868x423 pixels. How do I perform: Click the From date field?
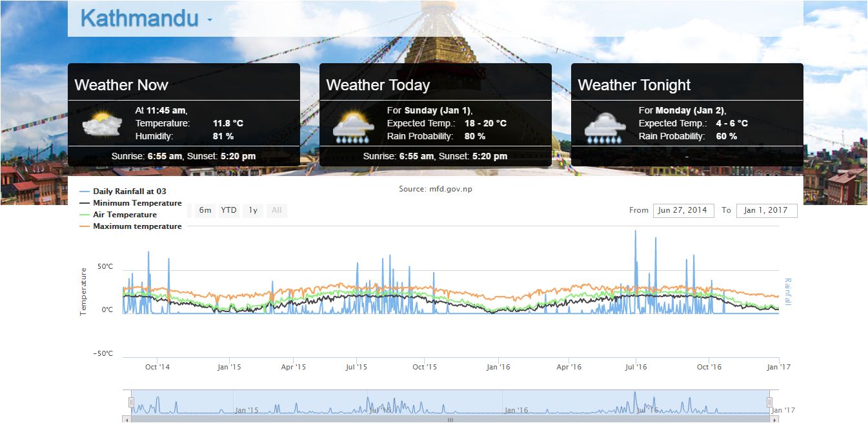(683, 210)
